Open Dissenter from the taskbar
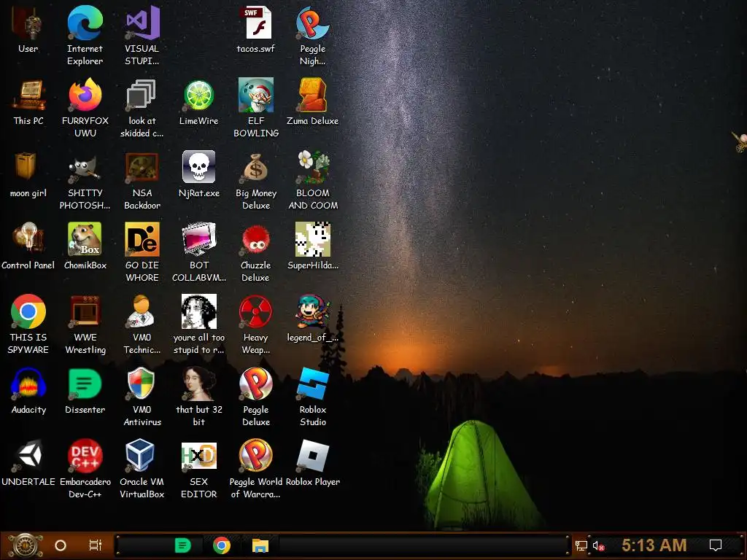The image size is (747, 560). click(x=183, y=545)
